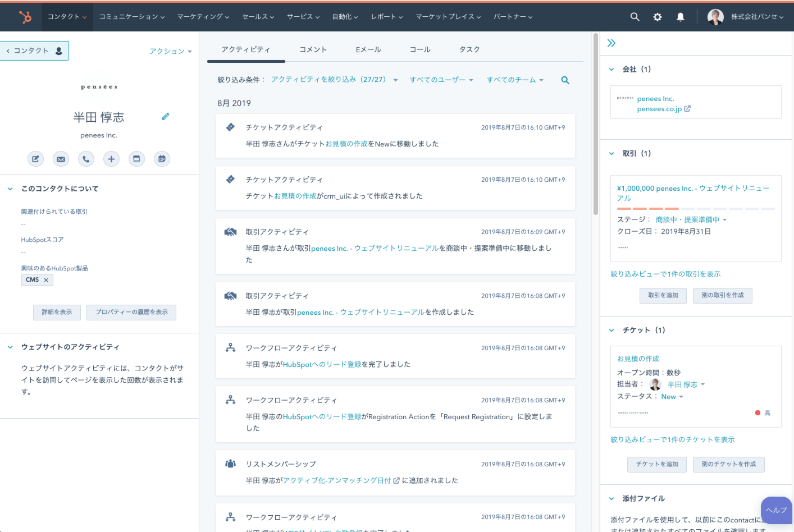Click the create note icon under contact name
This screenshot has width=794, height=532.
[x=35, y=159]
